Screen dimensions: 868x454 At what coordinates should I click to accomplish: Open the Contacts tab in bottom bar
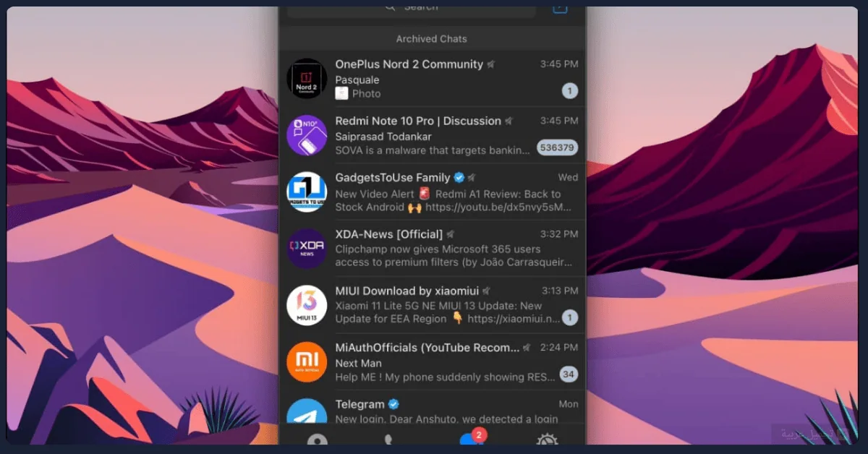317,440
